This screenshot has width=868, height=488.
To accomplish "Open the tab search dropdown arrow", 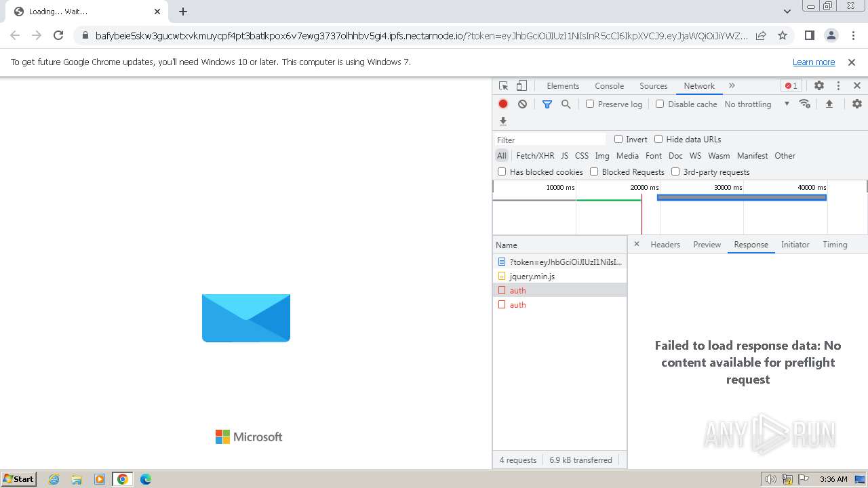I will (787, 12).
